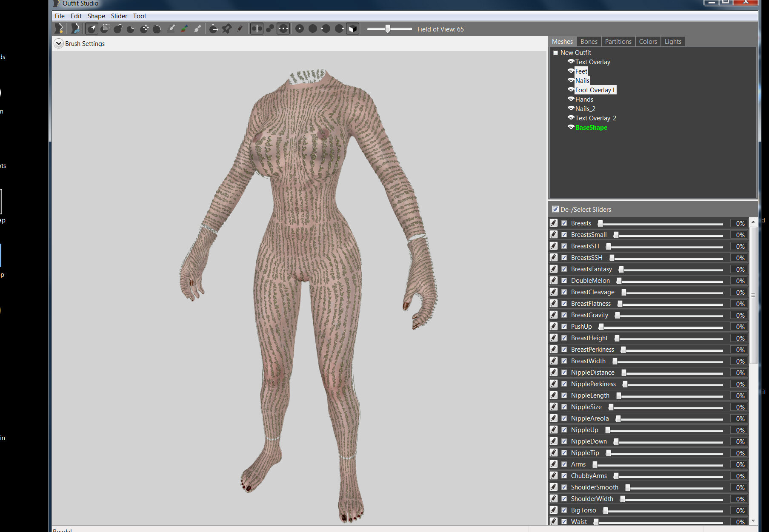Click the ShoulderWidth slider track
This screenshot has height=532, width=769.
coord(672,499)
